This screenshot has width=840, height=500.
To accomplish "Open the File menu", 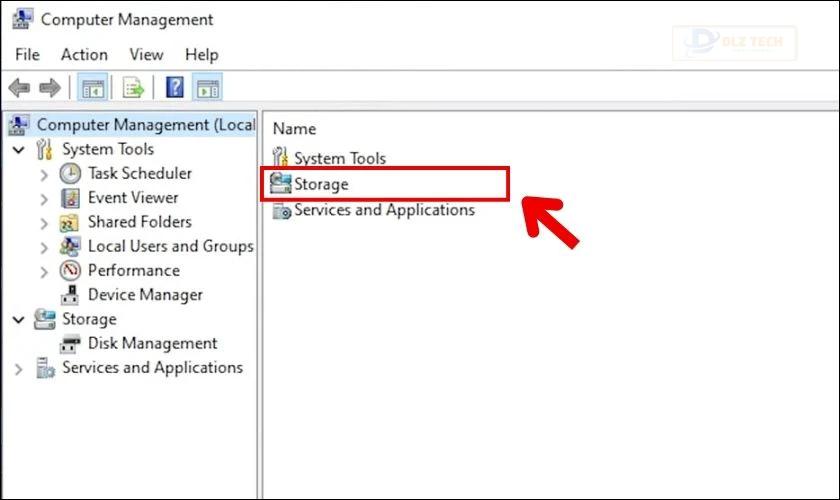I will pyautogui.click(x=27, y=55).
